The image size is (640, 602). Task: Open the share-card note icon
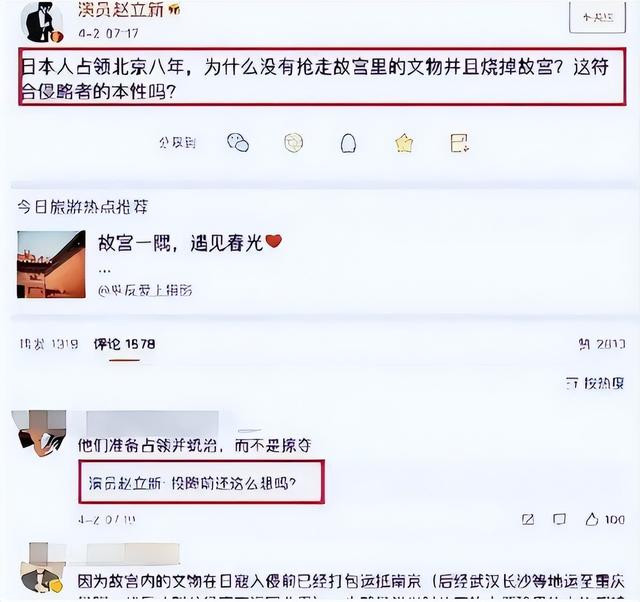click(460, 143)
